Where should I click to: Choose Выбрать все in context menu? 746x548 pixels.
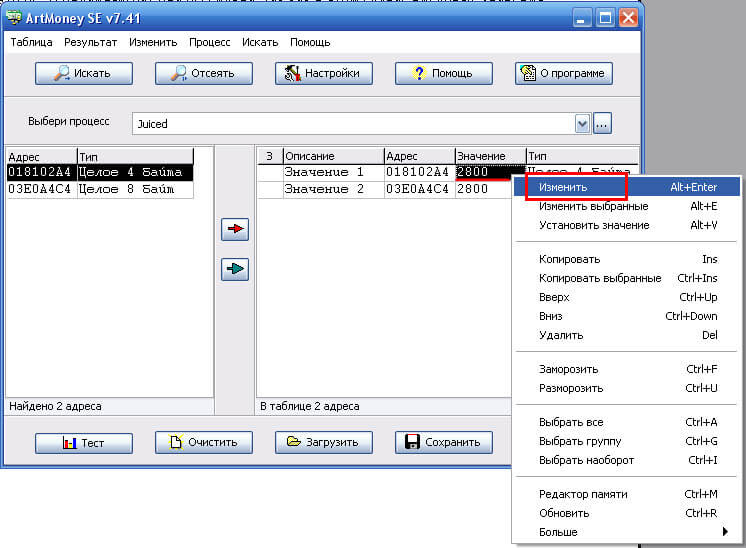(627, 421)
